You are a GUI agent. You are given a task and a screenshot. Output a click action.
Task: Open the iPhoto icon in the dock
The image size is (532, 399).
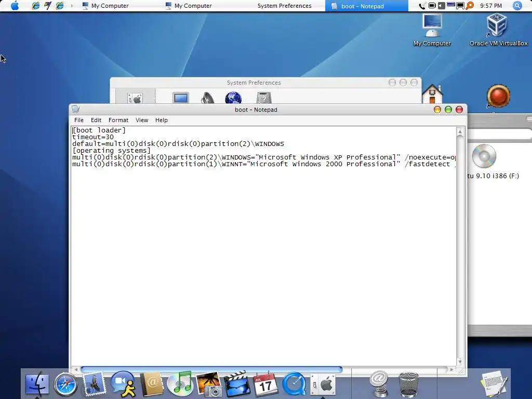tap(209, 384)
